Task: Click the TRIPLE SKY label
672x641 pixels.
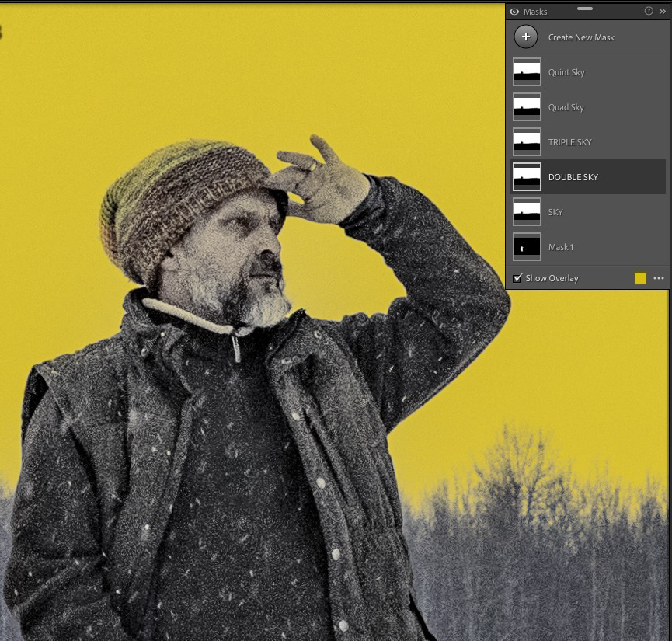Action: 569,142
